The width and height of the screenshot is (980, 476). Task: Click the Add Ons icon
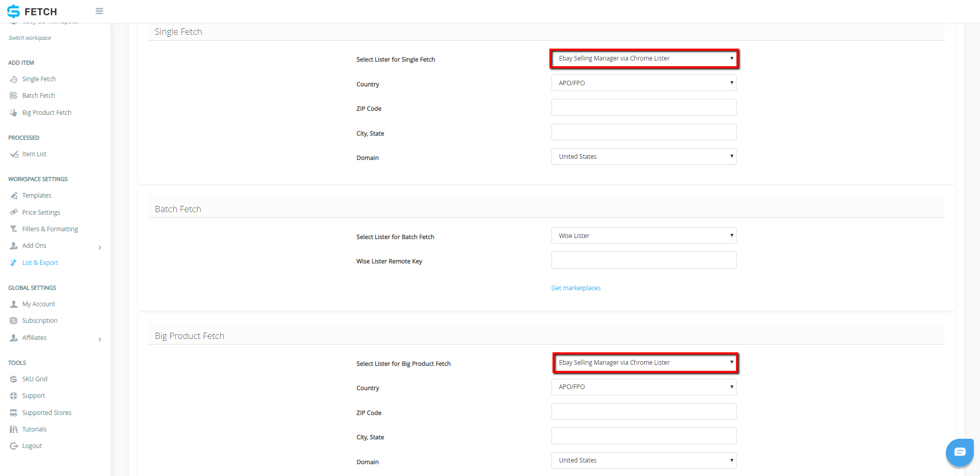(x=14, y=246)
